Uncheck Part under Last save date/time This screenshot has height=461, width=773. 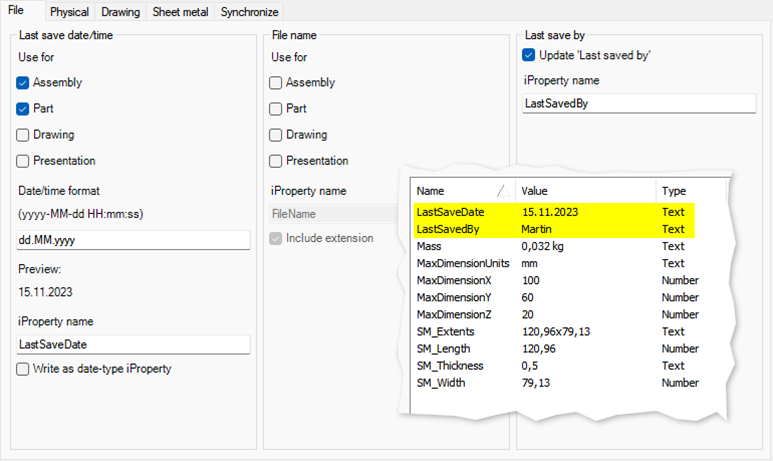(23, 109)
